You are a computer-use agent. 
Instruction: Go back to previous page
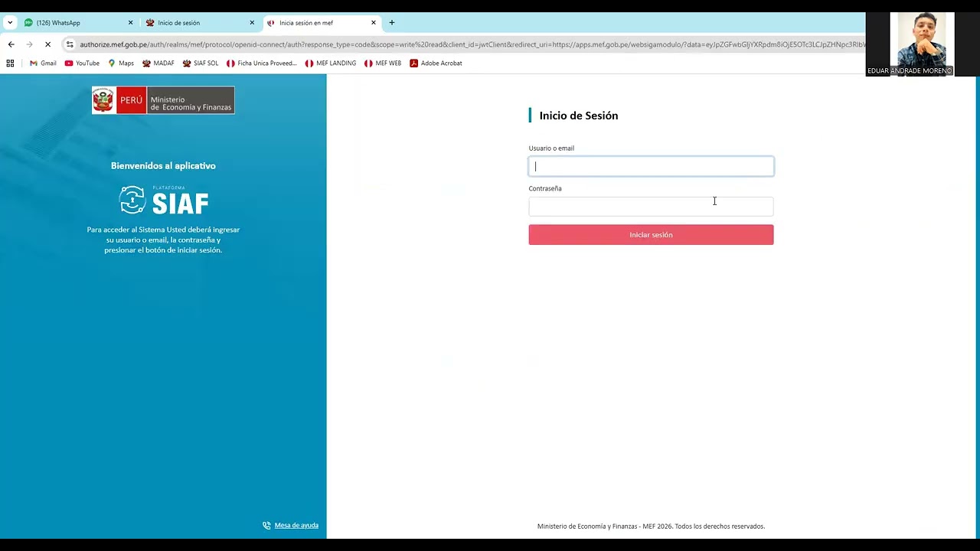point(11,44)
